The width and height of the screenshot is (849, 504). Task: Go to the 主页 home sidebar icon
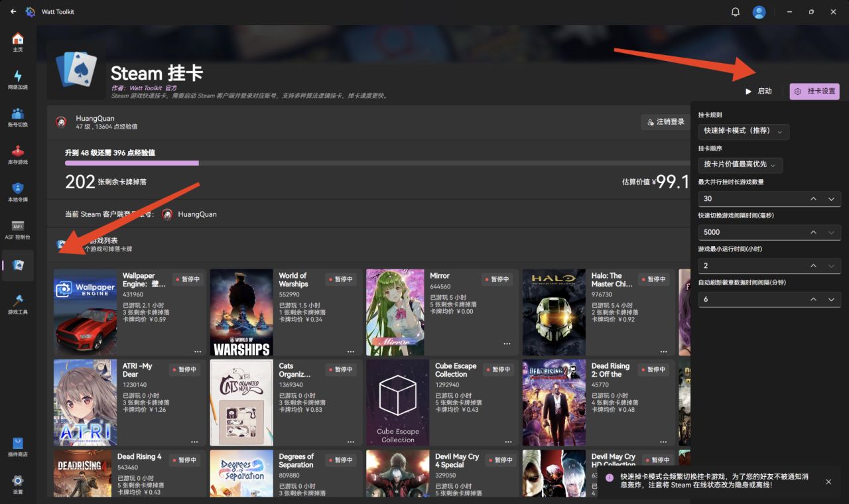pos(18,42)
